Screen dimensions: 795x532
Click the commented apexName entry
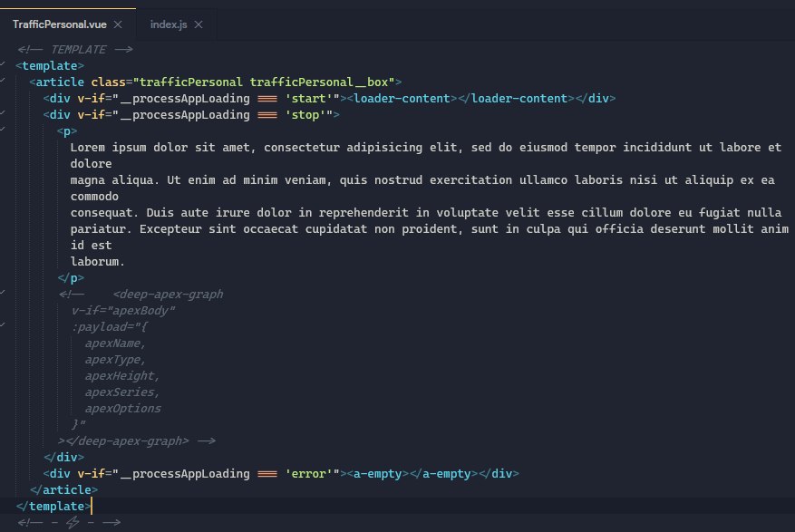click(x=115, y=343)
